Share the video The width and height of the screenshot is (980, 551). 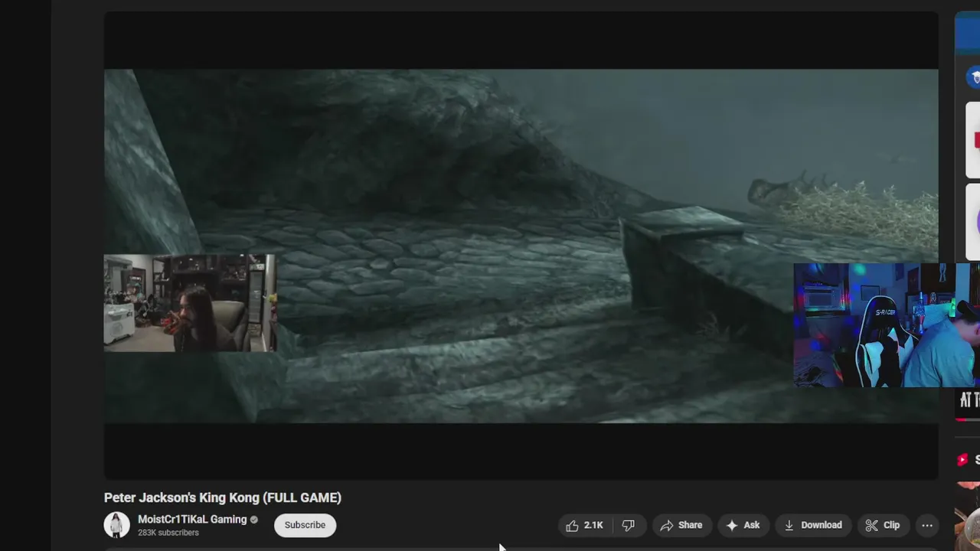pos(681,525)
